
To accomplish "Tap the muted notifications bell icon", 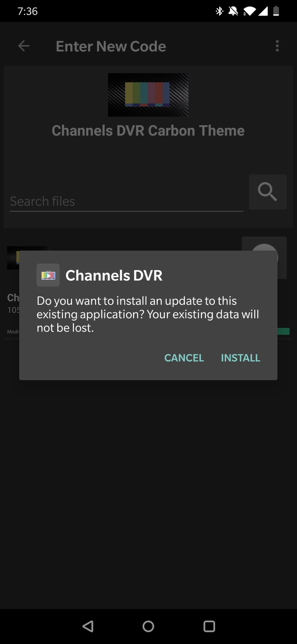I will coord(233,11).
